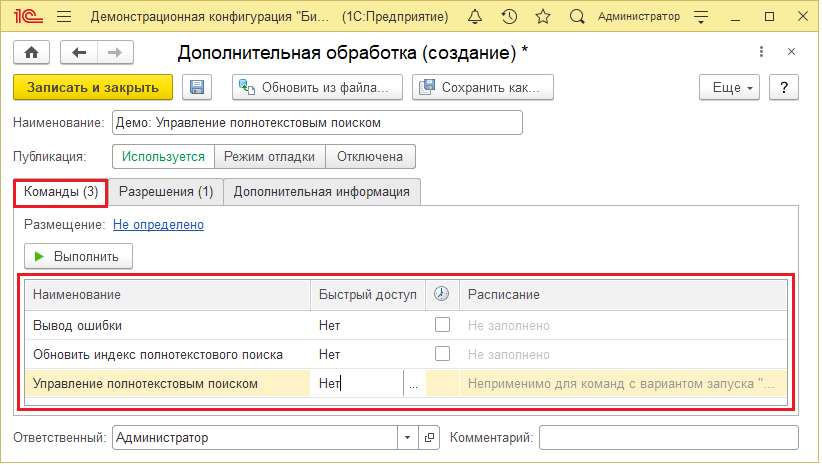Screen dimensions: 822x465
Task: Click Нет in Вывод ошибки row
Action: (329, 326)
